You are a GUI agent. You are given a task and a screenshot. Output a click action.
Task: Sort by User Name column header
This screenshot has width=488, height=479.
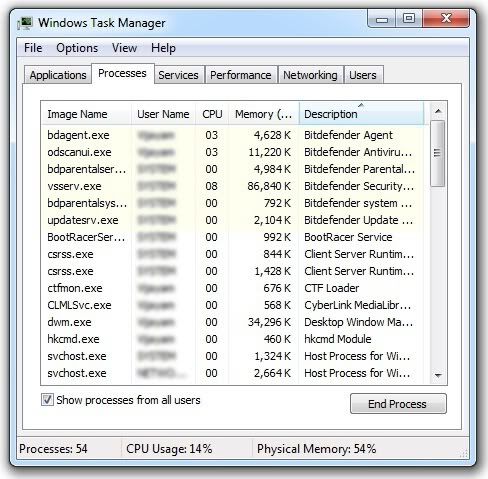coord(163,114)
